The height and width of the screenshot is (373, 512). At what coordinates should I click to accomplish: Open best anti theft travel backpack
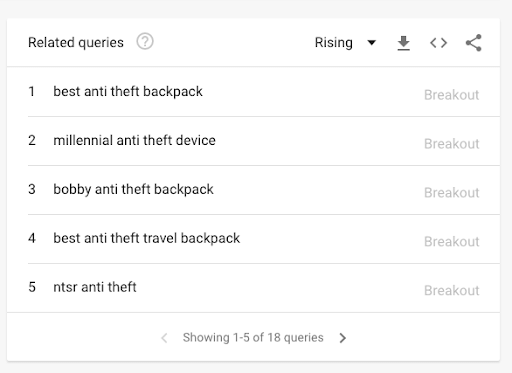[x=147, y=238]
